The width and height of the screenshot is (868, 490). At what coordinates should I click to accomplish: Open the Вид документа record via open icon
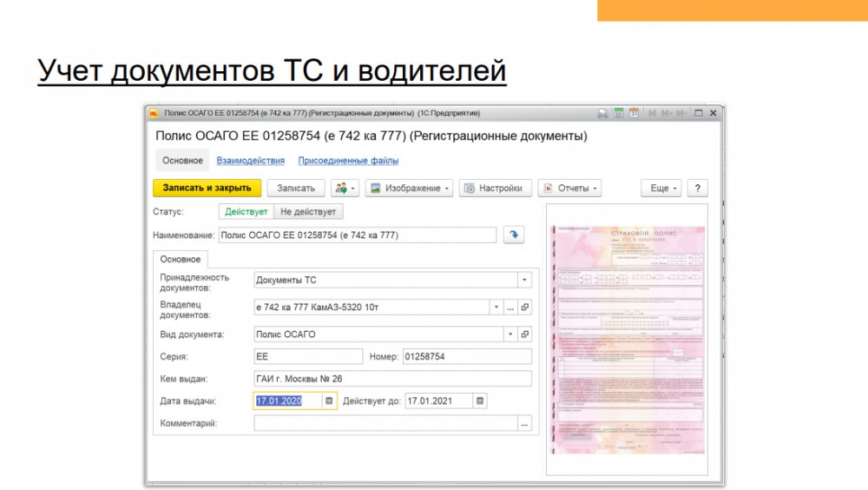[524, 334]
